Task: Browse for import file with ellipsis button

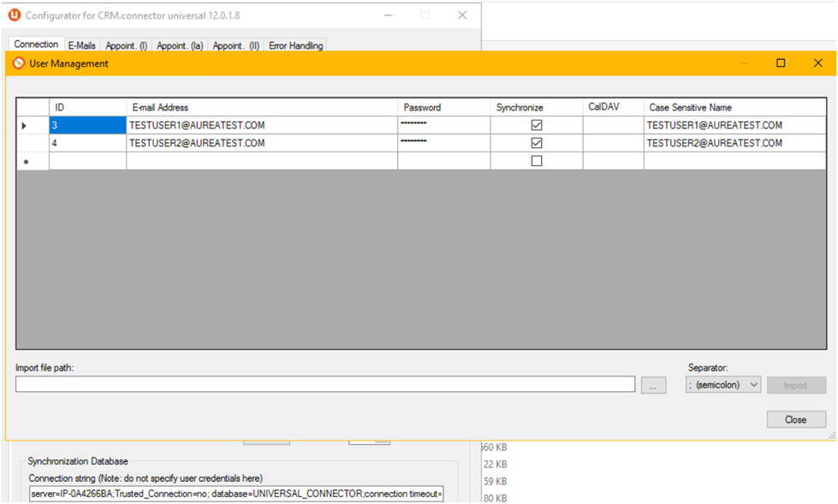Action: pos(654,385)
